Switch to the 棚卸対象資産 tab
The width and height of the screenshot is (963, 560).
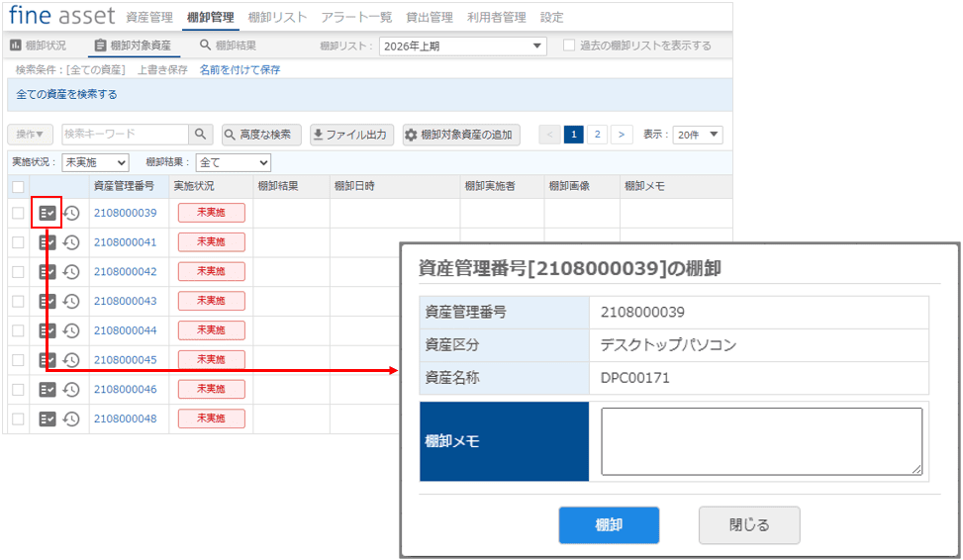(134, 46)
